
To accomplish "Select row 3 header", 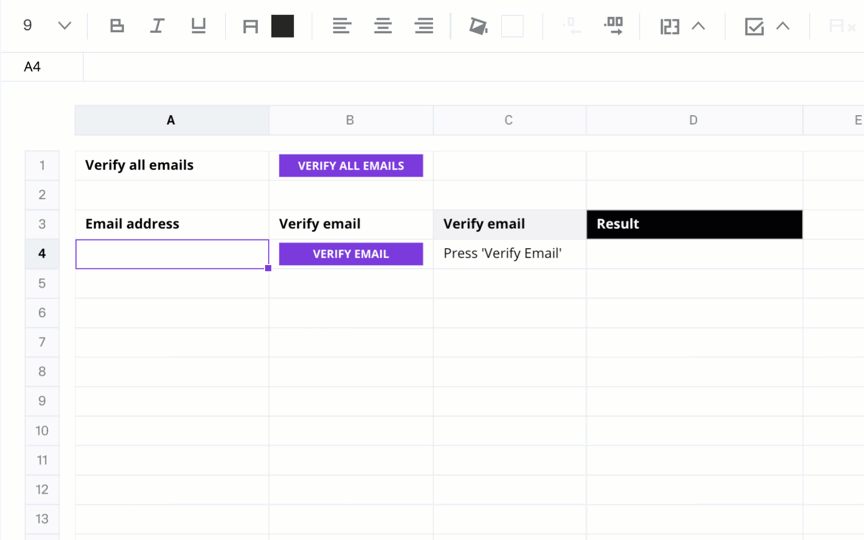I will click(42, 224).
